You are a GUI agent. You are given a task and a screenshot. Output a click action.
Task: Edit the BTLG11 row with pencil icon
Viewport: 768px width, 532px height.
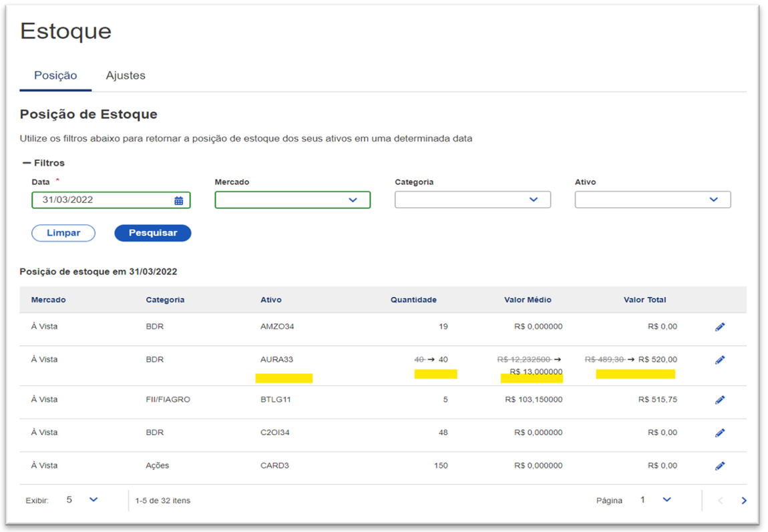coord(720,400)
